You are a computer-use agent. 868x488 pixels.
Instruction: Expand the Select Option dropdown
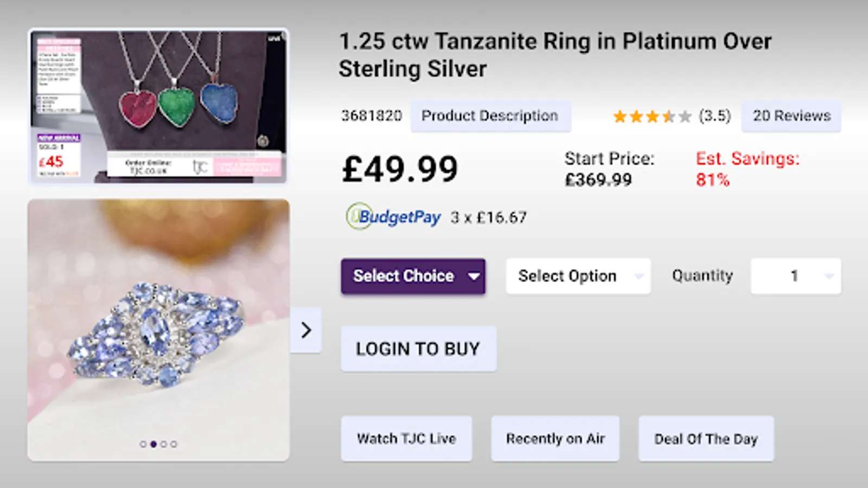pyautogui.click(x=578, y=276)
